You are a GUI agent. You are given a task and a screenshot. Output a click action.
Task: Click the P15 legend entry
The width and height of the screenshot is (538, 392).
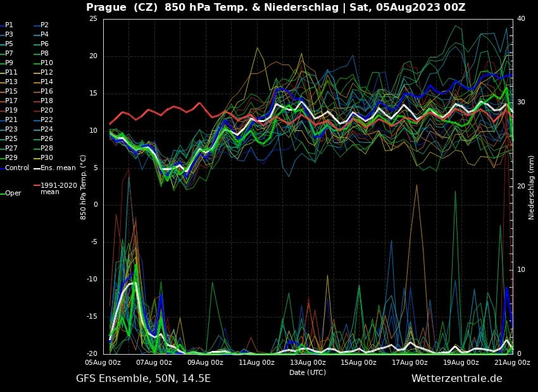pyautogui.click(x=11, y=92)
